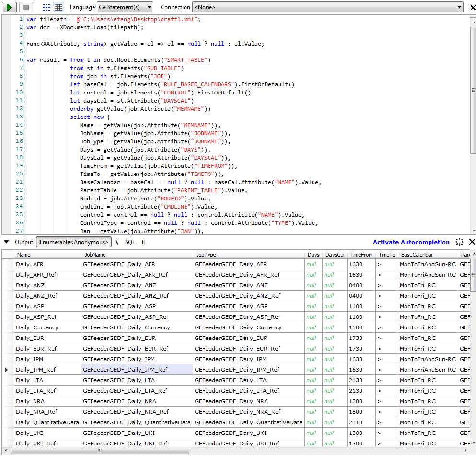Click the 1500 TimeFrom value

point(361,327)
